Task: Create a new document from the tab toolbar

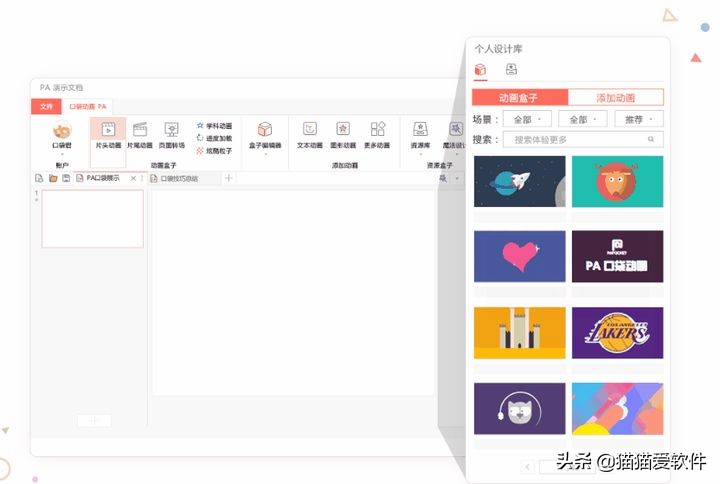Action: point(39,178)
